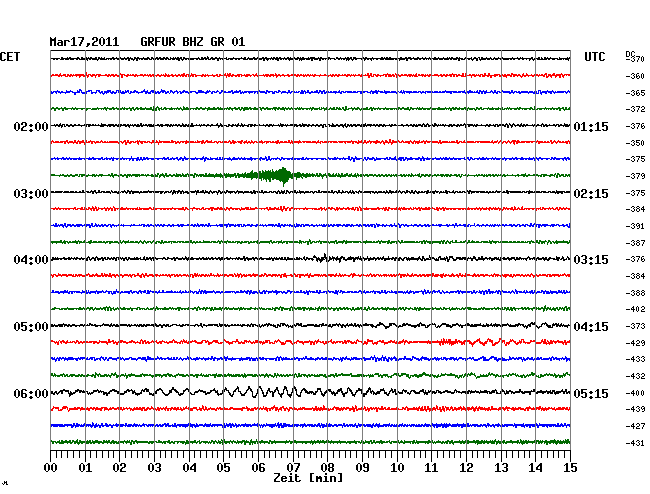The image size is (650, 494).
Task: Select the DC offset value -388
Action: tap(635, 293)
